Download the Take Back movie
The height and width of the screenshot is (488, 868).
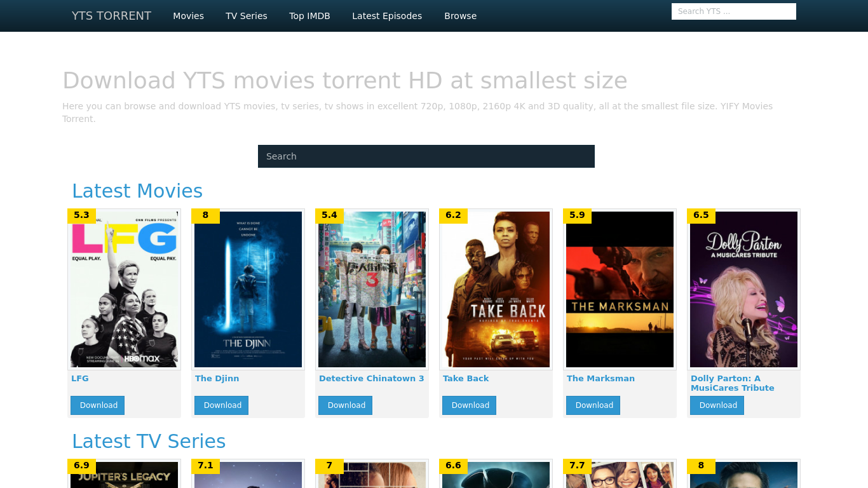(470, 405)
